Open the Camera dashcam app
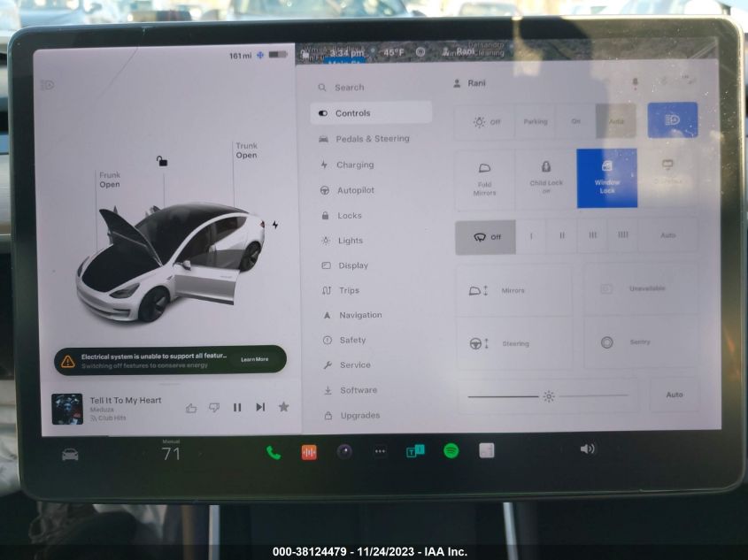The image size is (748, 560). click(x=344, y=451)
